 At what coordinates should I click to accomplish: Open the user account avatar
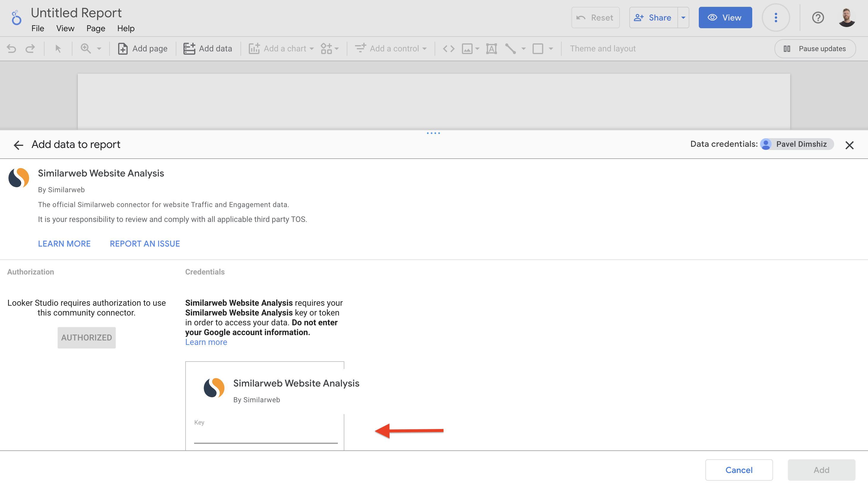(846, 18)
